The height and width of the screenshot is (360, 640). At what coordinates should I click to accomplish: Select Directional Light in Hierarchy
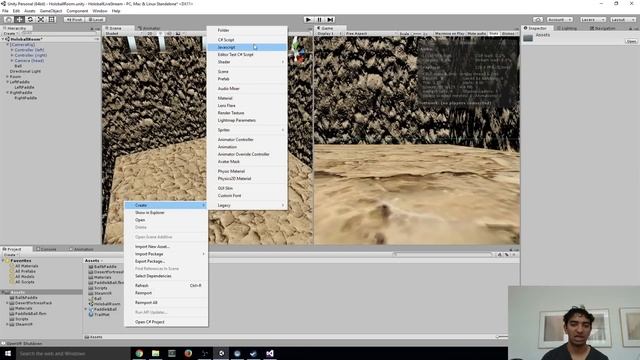25,71
